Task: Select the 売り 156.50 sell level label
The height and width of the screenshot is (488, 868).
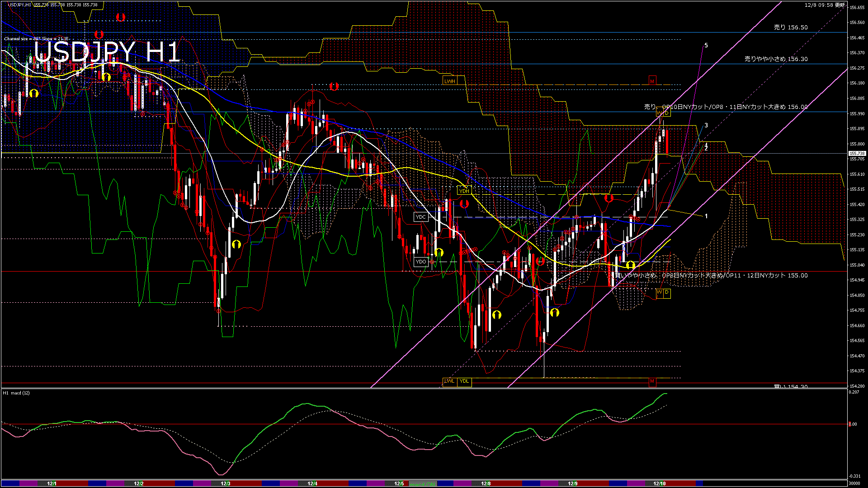Action: pos(790,28)
